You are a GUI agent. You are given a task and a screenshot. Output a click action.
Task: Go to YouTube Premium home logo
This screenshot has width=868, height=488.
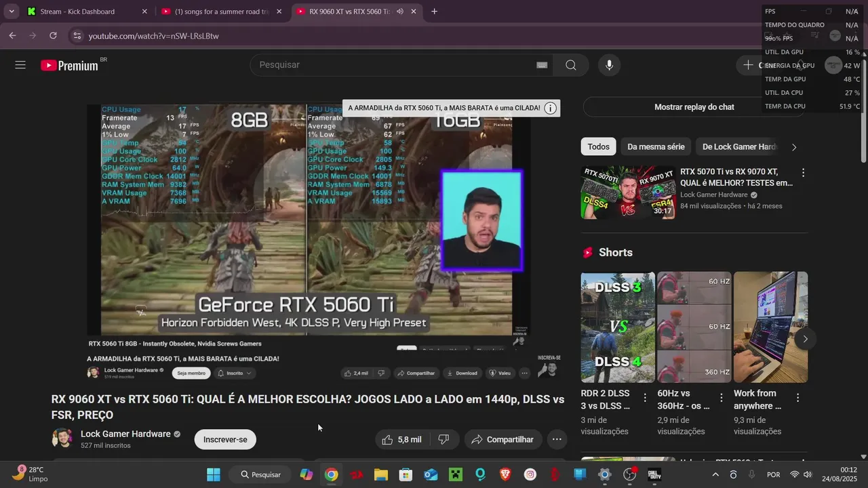click(69, 65)
